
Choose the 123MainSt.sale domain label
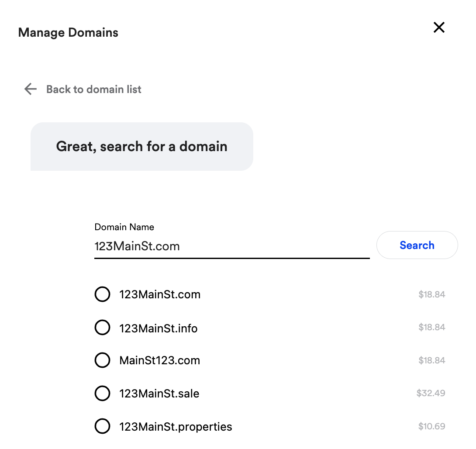(159, 394)
